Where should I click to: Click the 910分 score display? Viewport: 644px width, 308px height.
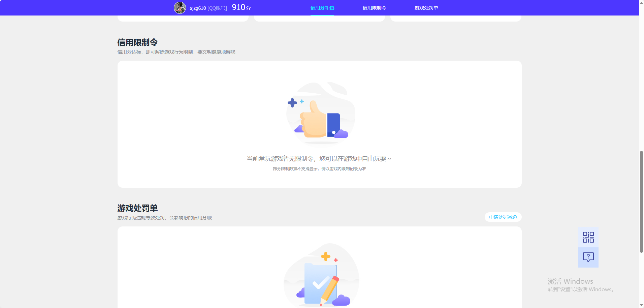coord(240,7)
